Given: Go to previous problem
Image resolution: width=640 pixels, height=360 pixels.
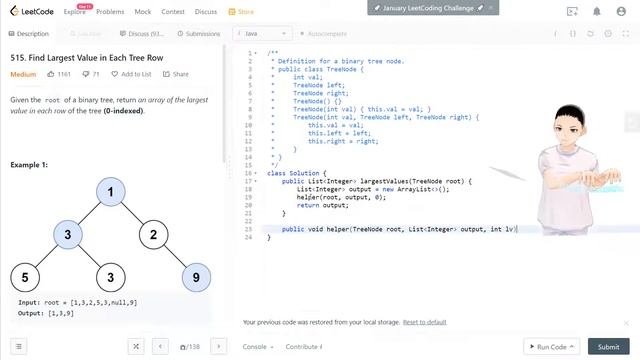Looking at the screenshot, I should (x=160, y=347).
